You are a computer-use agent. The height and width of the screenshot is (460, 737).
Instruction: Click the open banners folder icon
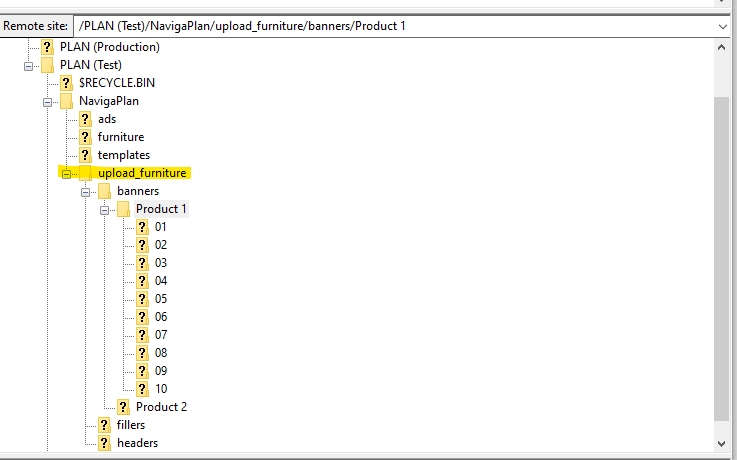(104, 191)
